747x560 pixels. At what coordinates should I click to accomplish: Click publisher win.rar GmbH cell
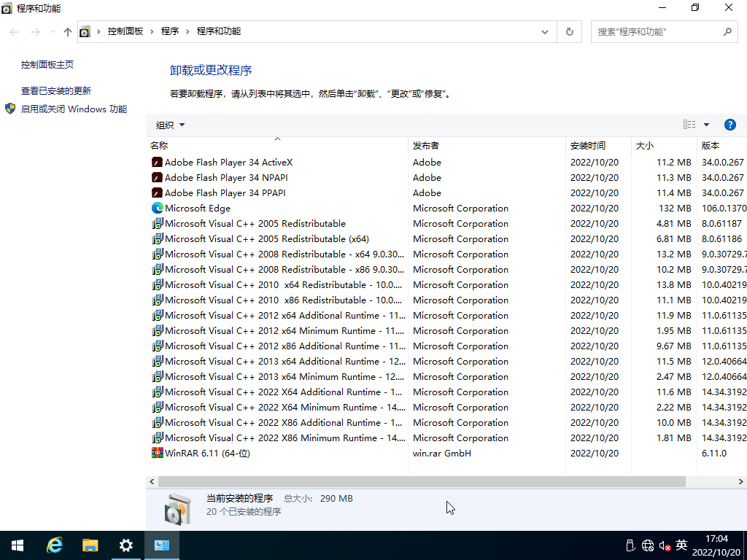click(x=442, y=454)
